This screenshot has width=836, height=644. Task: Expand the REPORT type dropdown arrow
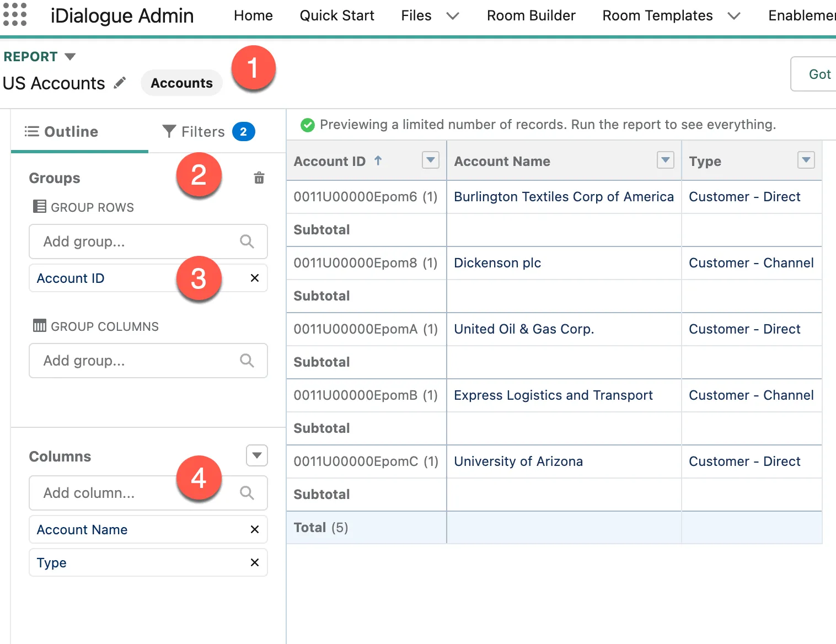70,56
